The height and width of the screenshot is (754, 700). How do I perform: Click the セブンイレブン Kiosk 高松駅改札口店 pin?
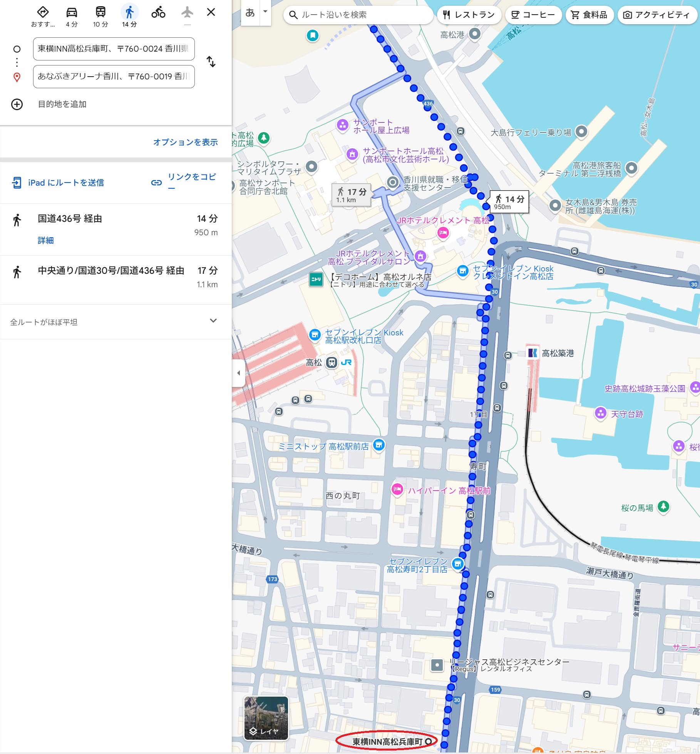point(315,335)
